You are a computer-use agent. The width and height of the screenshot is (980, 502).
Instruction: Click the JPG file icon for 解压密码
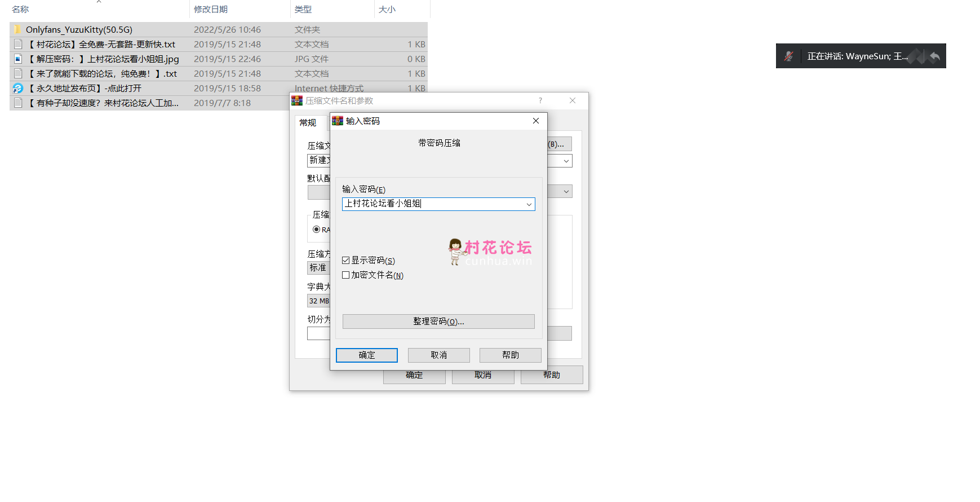[x=18, y=59]
